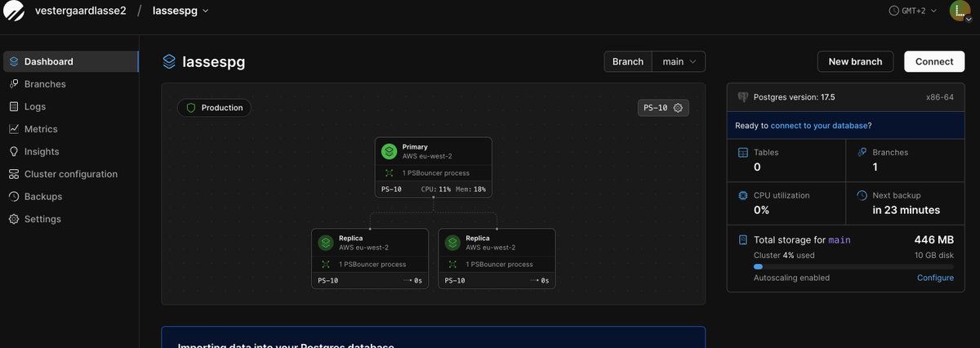Select Dashboard in the sidebar
This screenshot has height=348, width=980.
click(69, 61)
